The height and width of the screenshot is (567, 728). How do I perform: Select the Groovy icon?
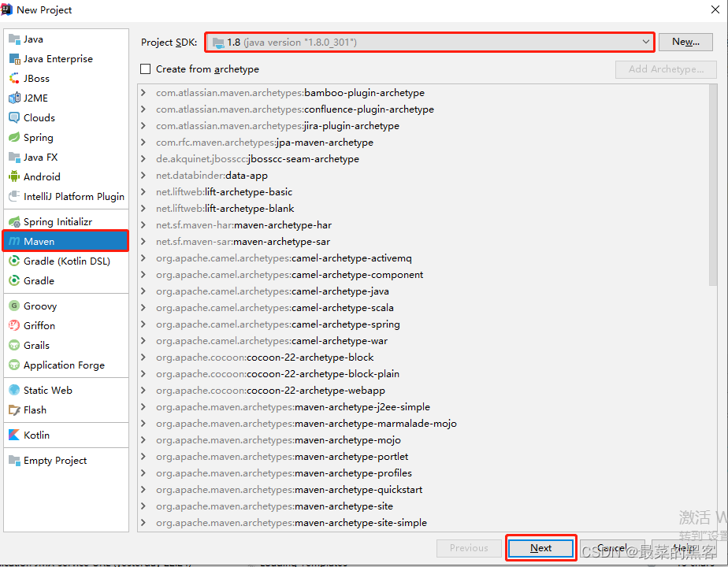click(14, 306)
